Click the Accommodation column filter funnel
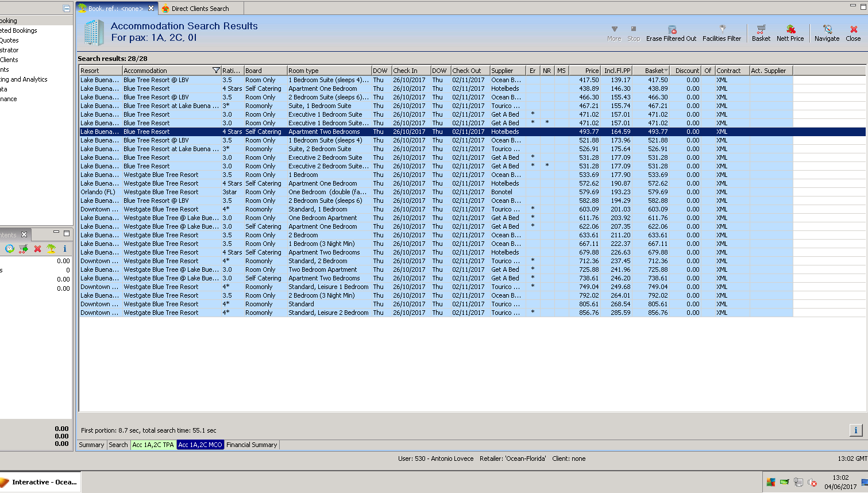The width and height of the screenshot is (868, 493). coord(216,71)
